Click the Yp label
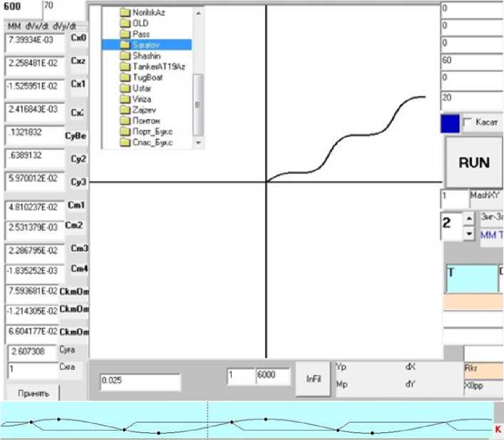This screenshot has height=440, width=504. coord(341,367)
